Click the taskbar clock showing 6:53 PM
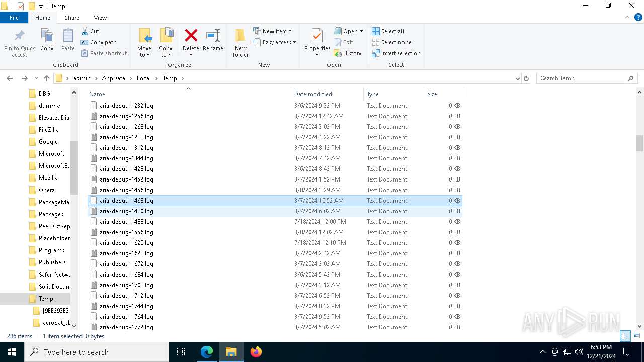The height and width of the screenshot is (362, 644). point(601,352)
